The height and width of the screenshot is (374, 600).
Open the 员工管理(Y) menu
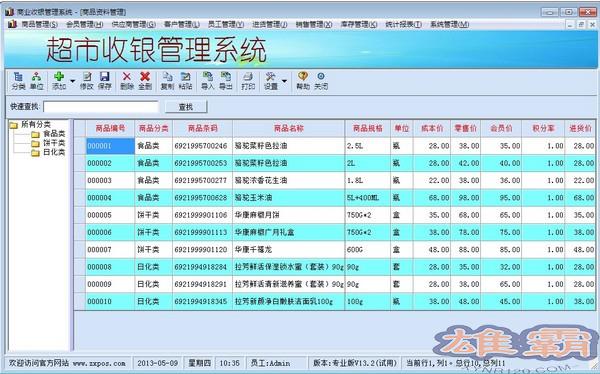point(226,24)
